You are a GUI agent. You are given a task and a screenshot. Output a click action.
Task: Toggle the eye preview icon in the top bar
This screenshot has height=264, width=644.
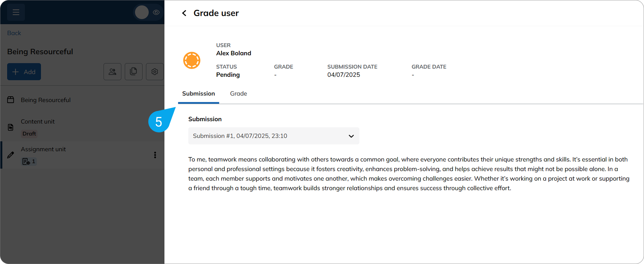click(156, 12)
